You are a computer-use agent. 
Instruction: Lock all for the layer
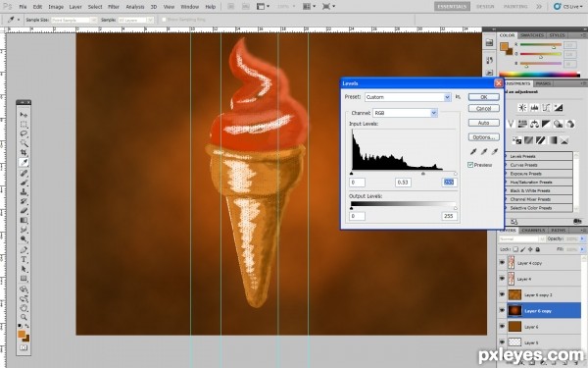pos(538,249)
